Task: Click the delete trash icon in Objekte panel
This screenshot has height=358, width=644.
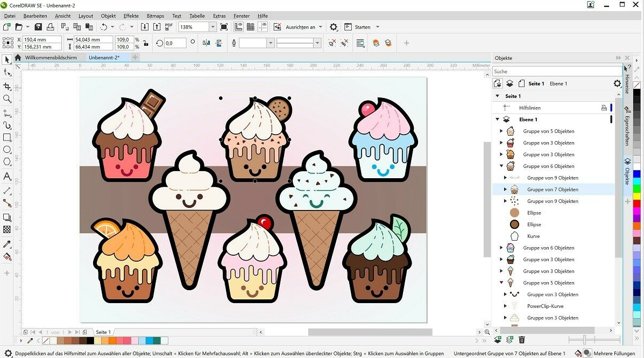Action: tap(521, 340)
